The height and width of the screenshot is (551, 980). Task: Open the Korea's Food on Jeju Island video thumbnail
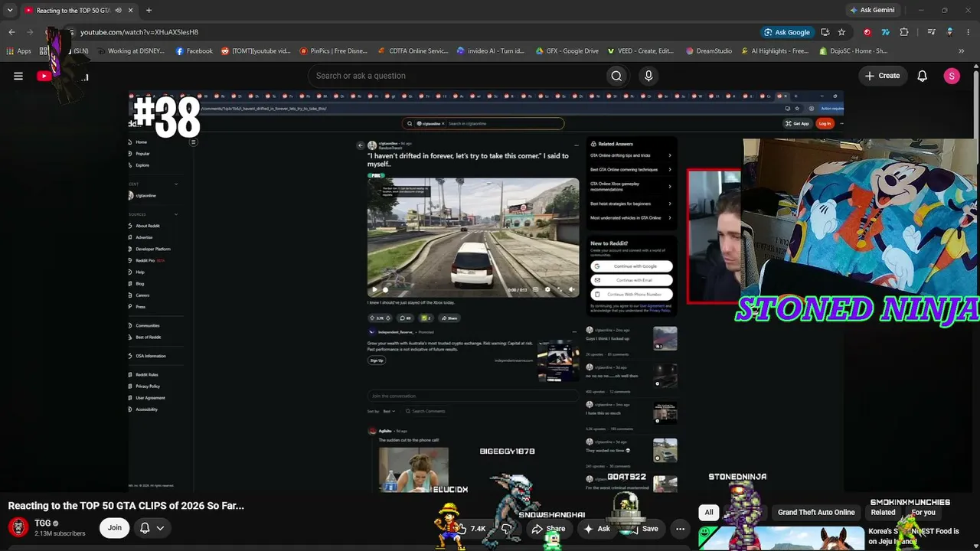779,539
